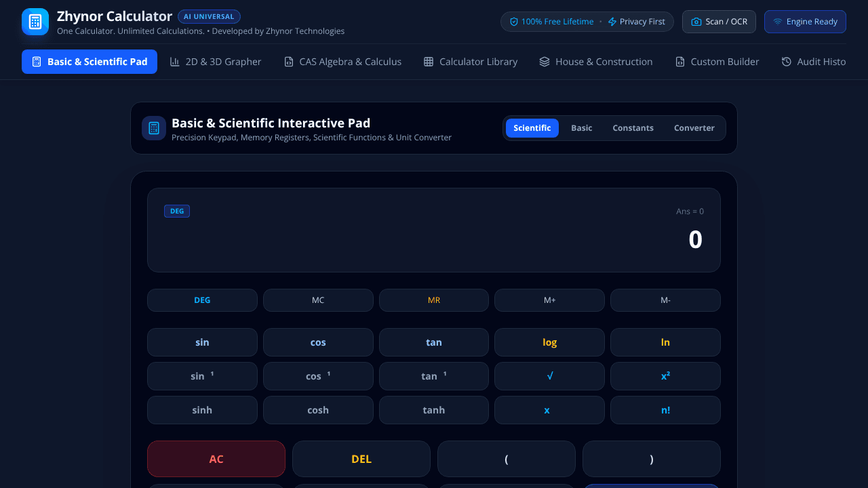The image size is (868, 488).
Task: Toggle the DEG angle mode button
Action: point(202,300)
